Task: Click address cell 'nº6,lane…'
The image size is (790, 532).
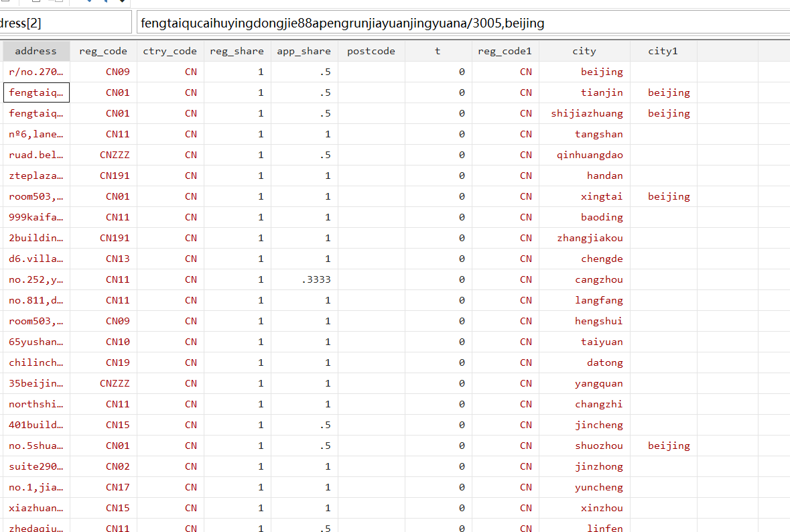Action: pyautogui.click(x=36, y=134)
